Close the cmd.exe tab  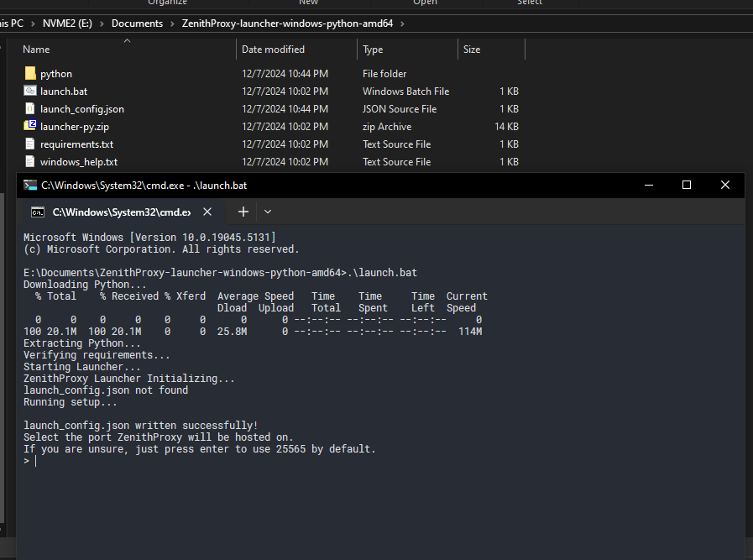coord(207,212)
